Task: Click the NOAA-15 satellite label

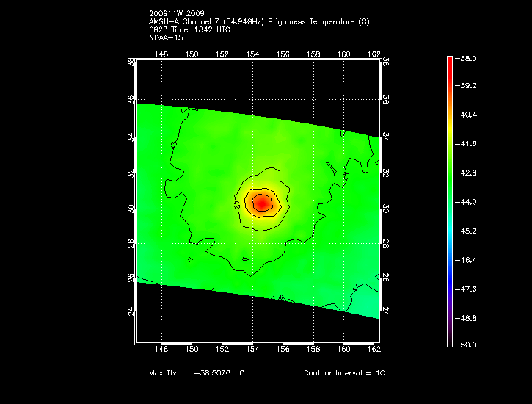Action: [x=165, y=38]
